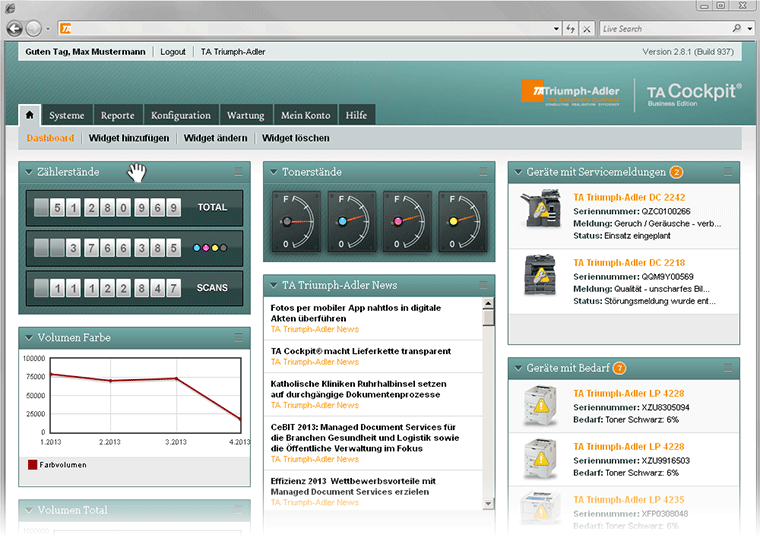Open the Tonerstände widget grip menu

click(x=483, y=172)
